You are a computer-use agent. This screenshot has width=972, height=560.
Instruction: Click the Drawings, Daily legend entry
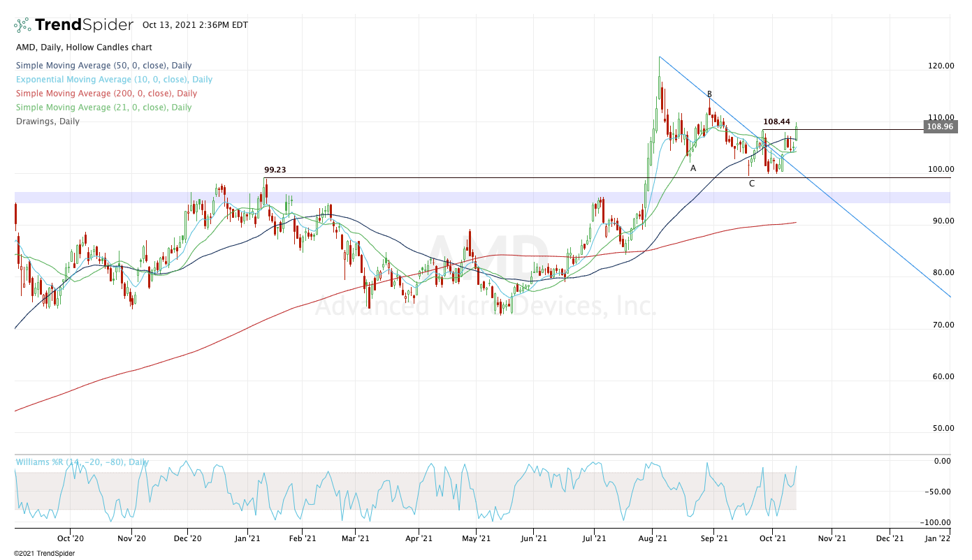[47, 121]
